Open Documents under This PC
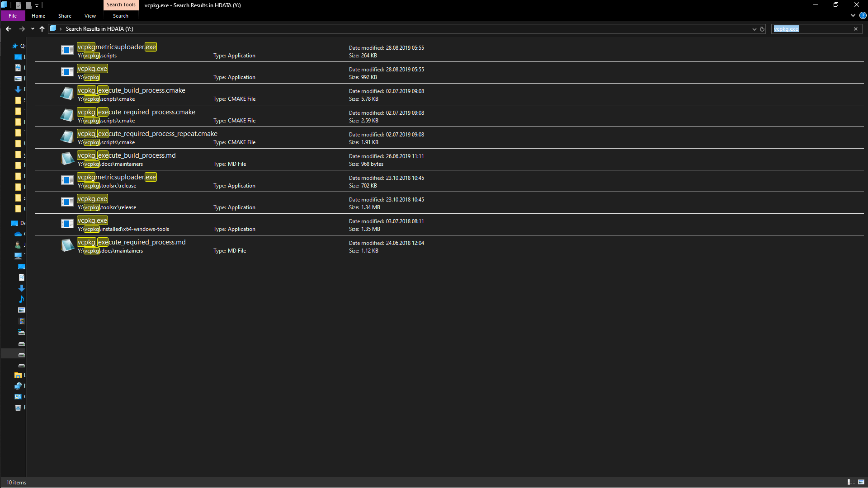 [22, 277]
